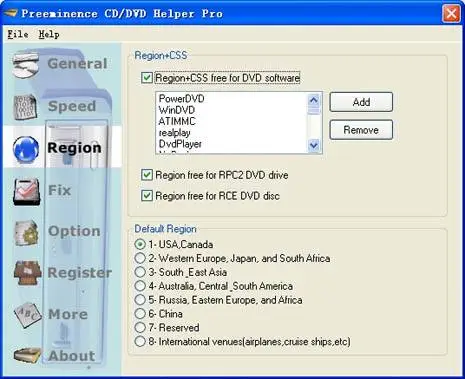Open the General section disc icon
This screenshot has width=465, height=379.
26,65
